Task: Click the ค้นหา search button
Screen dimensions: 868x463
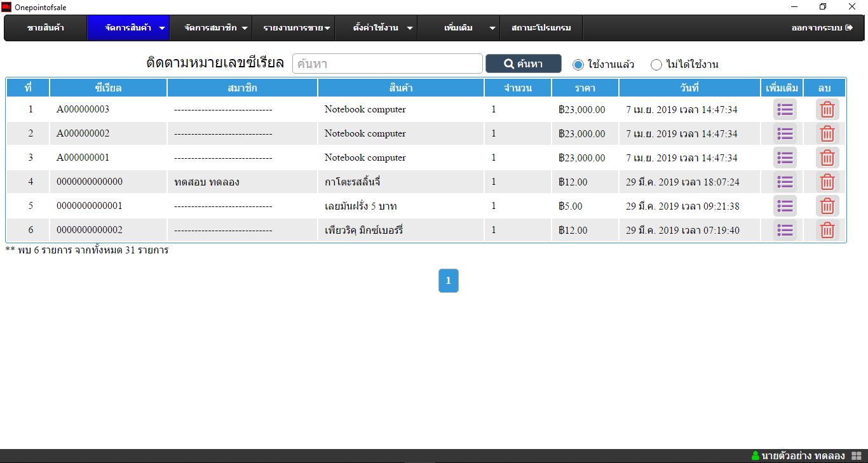Action: 523,64
